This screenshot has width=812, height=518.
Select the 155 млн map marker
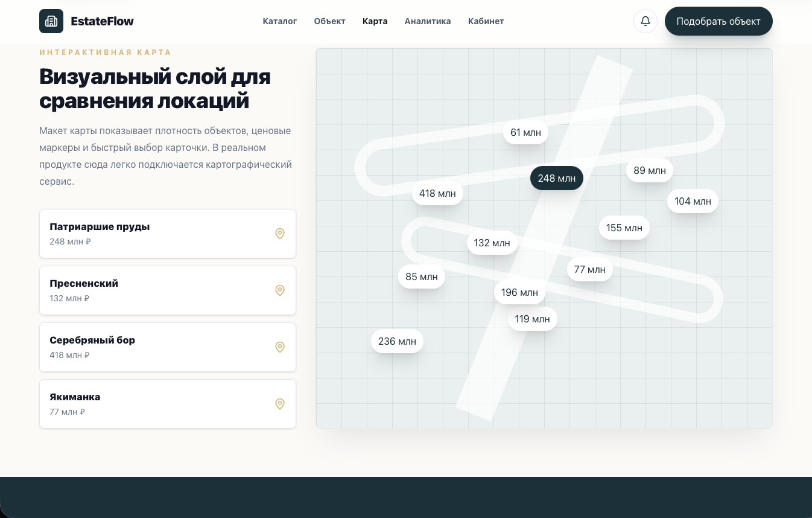[x=624, y=228]
